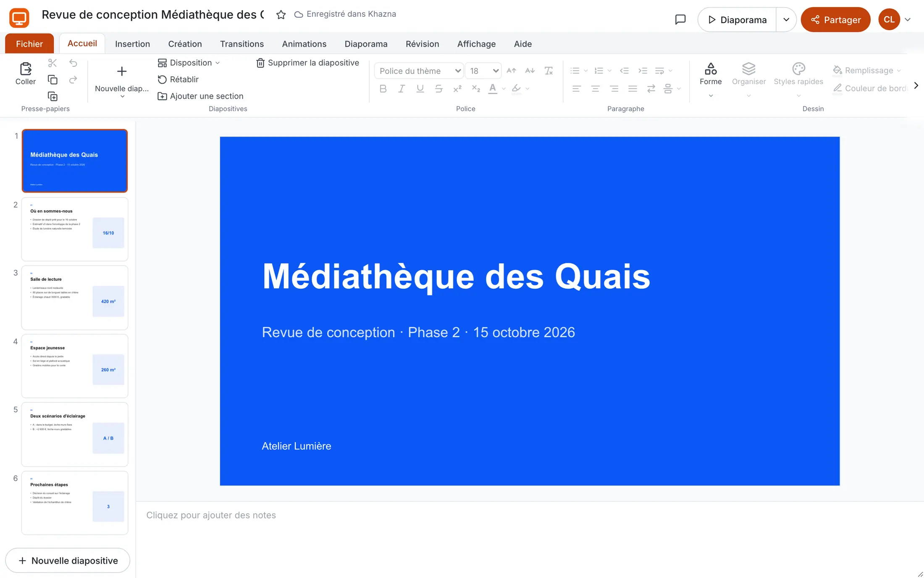Screen dimensions: 924x578
Task: Decrease font size icon
Action: pos(530,71)
